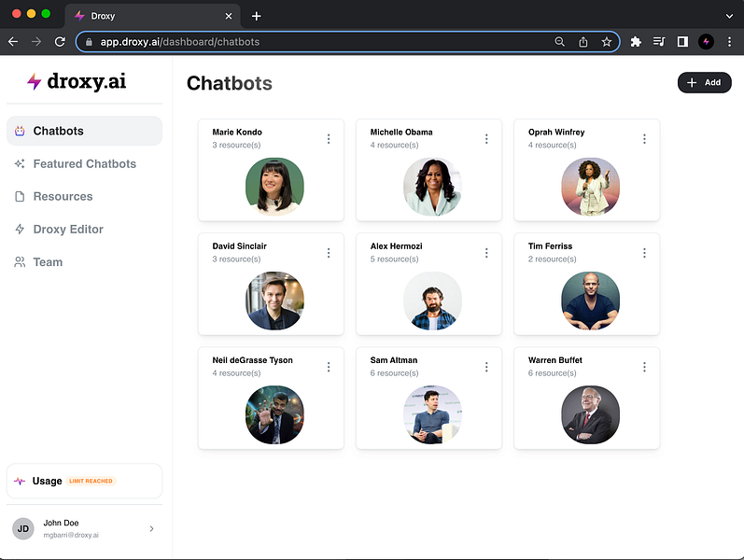Screen dimensions: 744x560
Task: Reload the page with refresh icon
Action: (x=60, y=42)
